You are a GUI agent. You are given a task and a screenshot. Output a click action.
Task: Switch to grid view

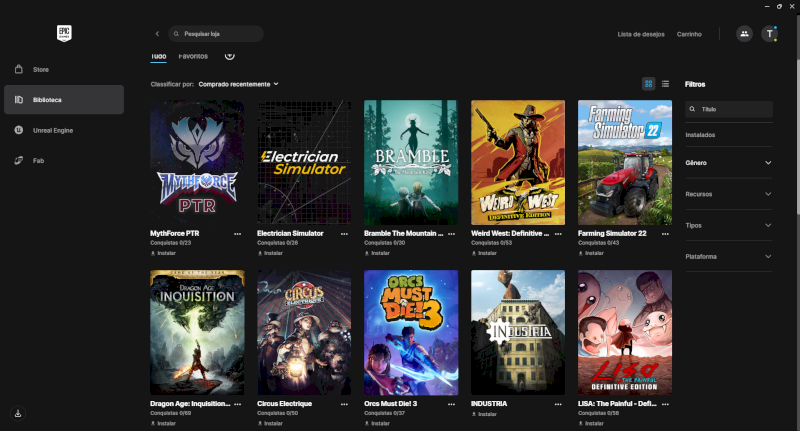click(649, 84)
